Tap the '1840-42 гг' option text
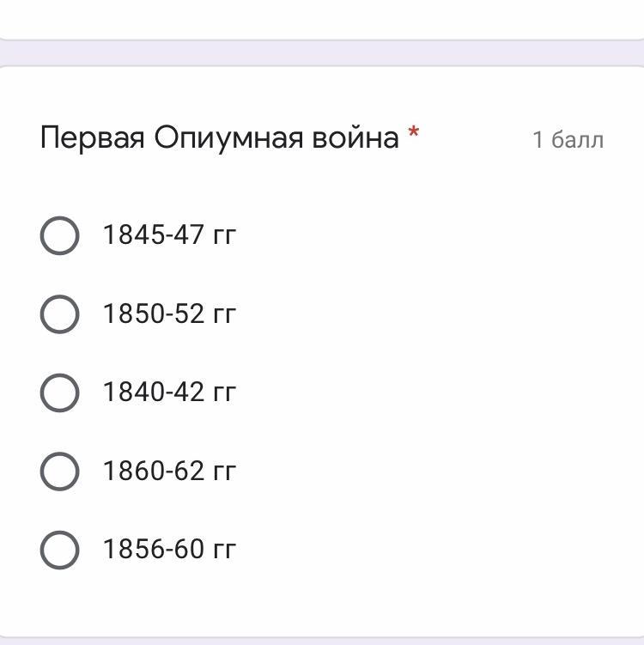The width and height of the screenshot is (644, 645). pyautogui.click(x=169, y=392)
